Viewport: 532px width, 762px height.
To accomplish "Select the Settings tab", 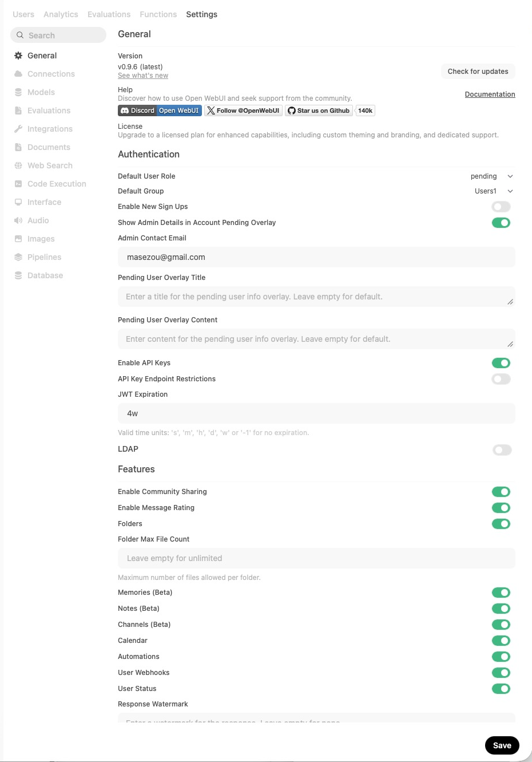I will [202, 14].
